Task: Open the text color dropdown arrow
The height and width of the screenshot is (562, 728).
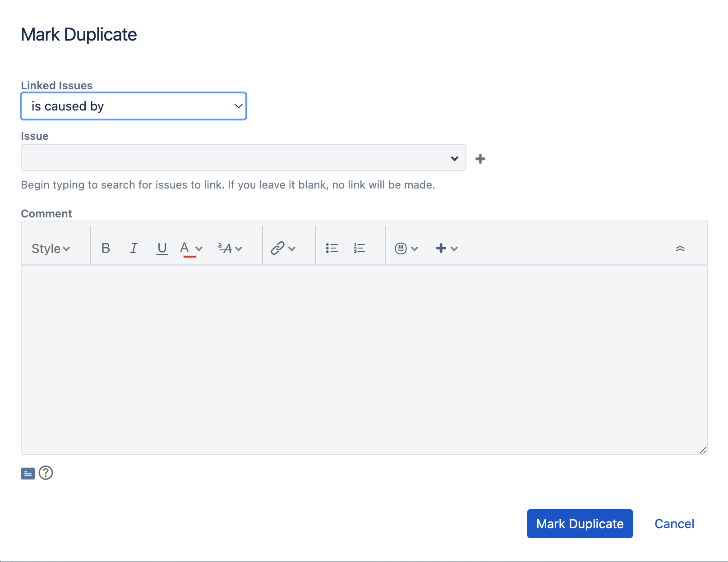Action: click(199, 249)
